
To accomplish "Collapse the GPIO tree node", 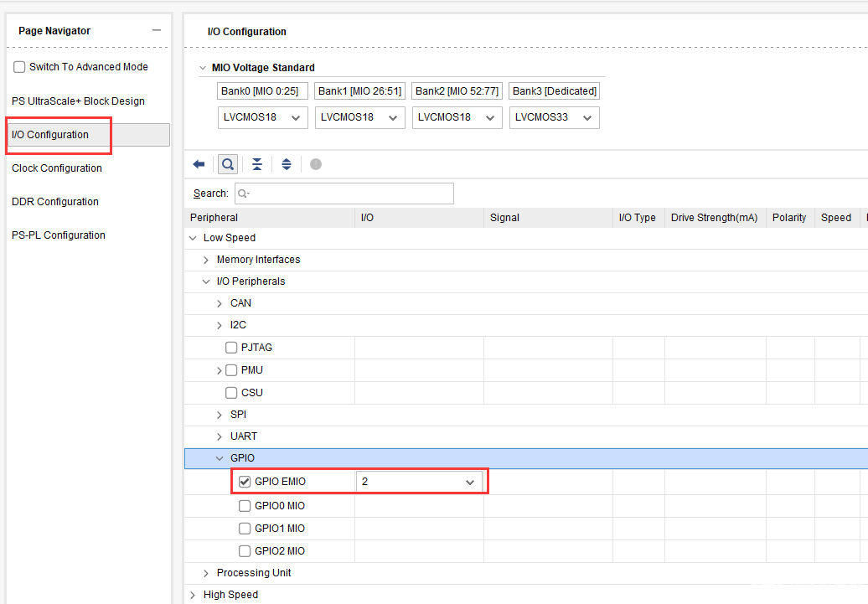I will coord(220,458).
